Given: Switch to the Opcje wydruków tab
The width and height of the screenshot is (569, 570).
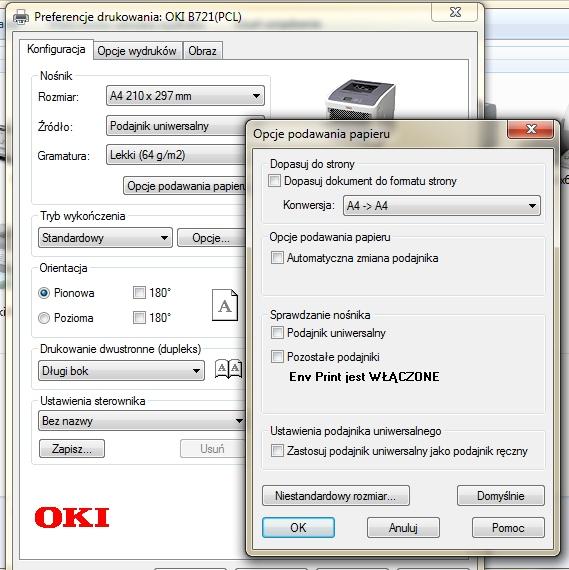Looking at the screenshot, I should pyautogui.click(x=137, y=51).
